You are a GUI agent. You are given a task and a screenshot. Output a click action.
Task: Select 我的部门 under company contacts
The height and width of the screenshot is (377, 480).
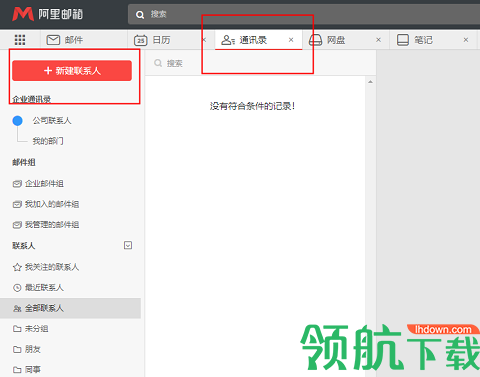(48, 141)
